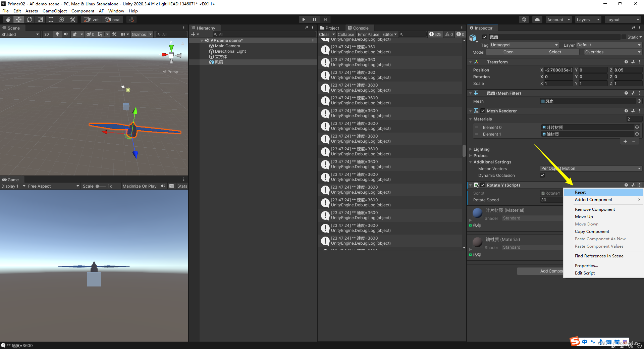Select Main Camera in Hierarchy
The image size is (644, 349).
227,46
